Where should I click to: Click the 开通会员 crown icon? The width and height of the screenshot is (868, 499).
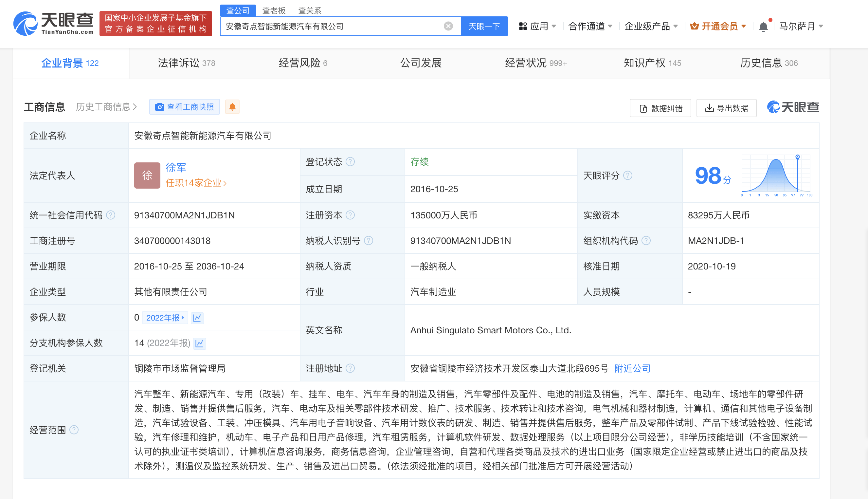pos(695,26)
